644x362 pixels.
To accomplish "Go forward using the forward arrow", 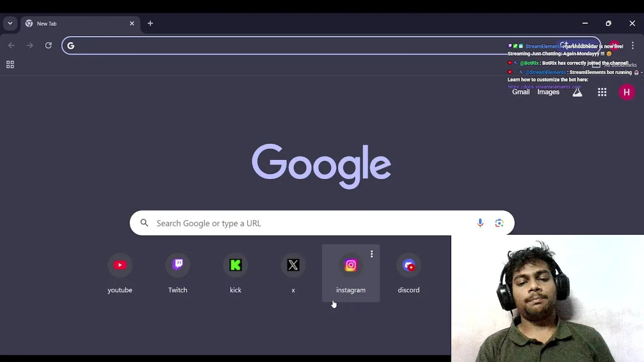I will tap(30, 46).
